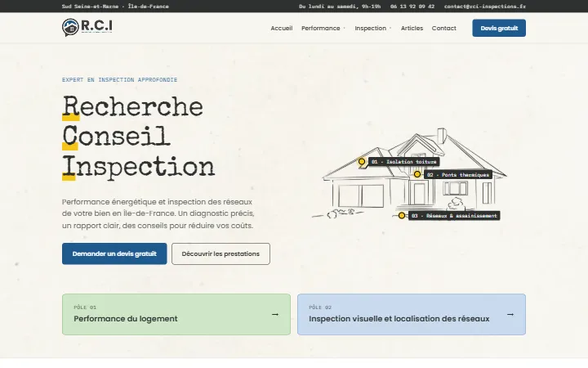Click the Performance énergétique description paragraph
588x368 pixels.
coord(158,213)
